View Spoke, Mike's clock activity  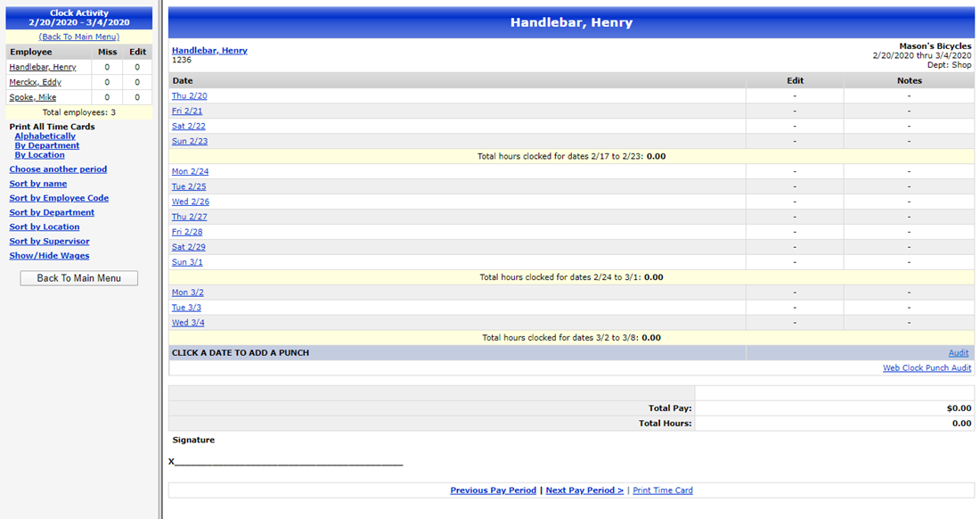coord(32,96)
